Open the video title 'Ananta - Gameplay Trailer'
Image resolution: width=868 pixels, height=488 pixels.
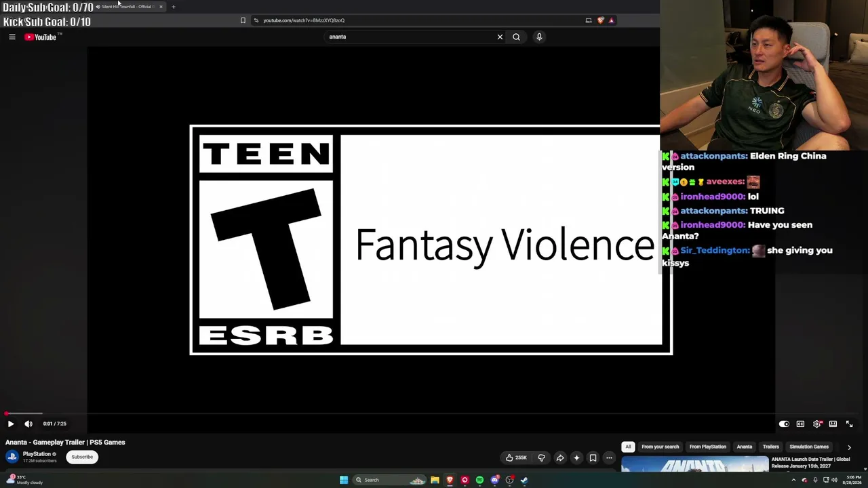coord(65,442)
